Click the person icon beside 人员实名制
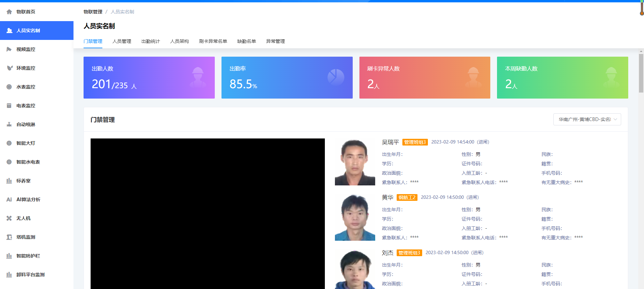 coord(9,31)
